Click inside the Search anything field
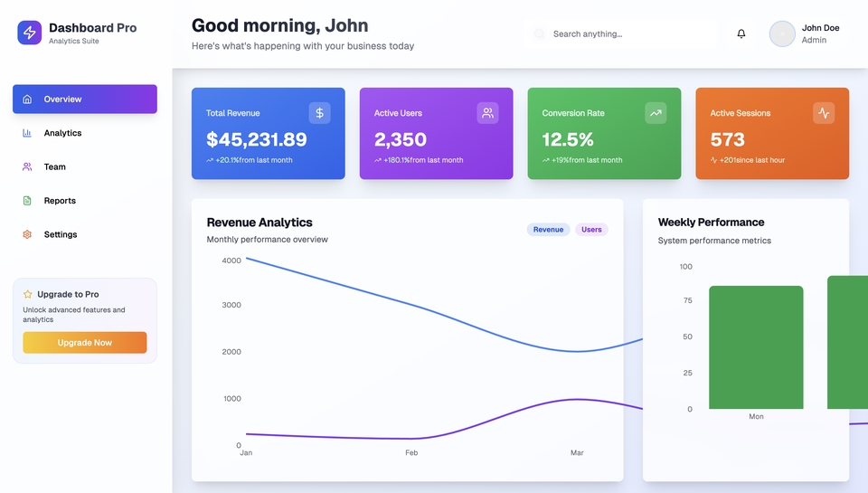The image size is (868, 493). point(624,33)
